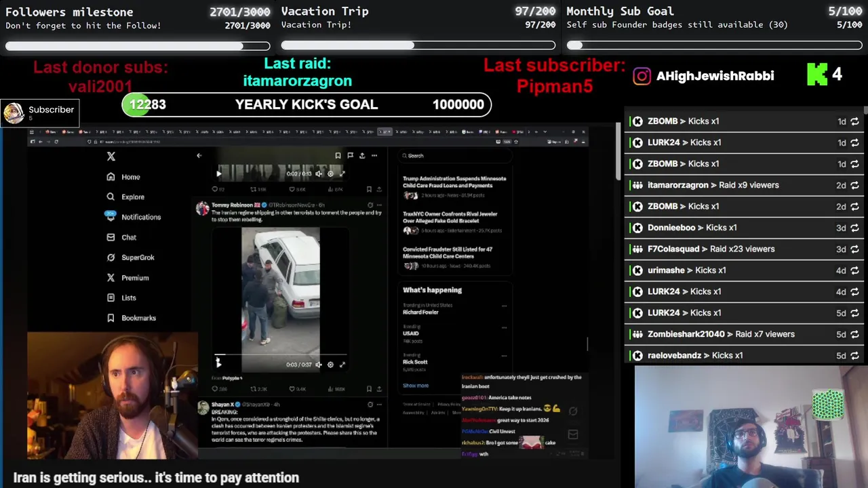Viewport: 868px width, 488px height.
Task: Open settings gear of 0:13 video
Action: [x=330, y=174]
